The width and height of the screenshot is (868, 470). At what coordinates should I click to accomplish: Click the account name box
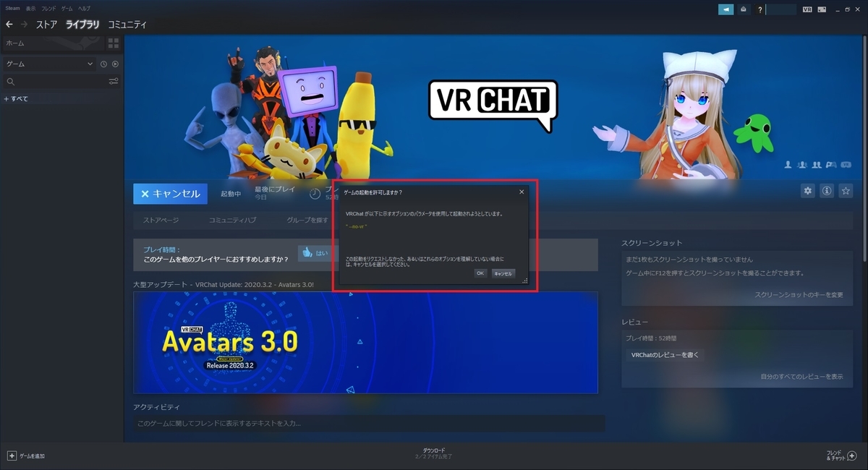(780, 9)
